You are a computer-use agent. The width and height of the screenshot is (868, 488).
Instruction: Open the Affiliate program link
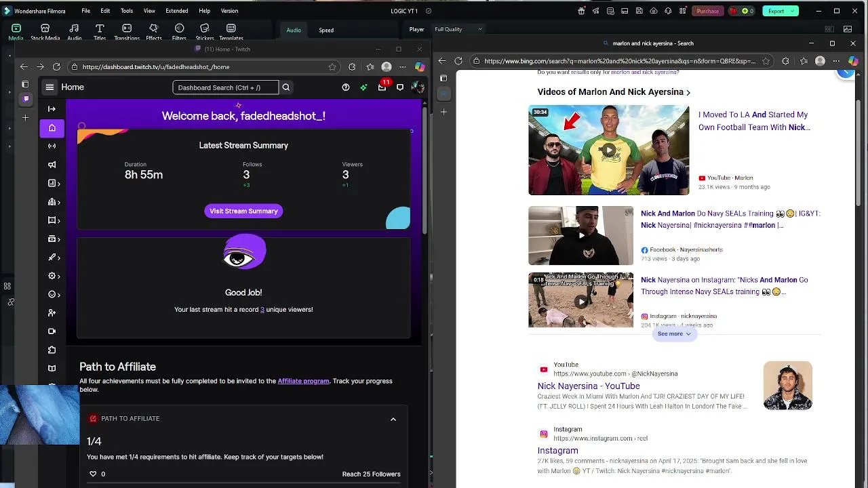point(303,381)
